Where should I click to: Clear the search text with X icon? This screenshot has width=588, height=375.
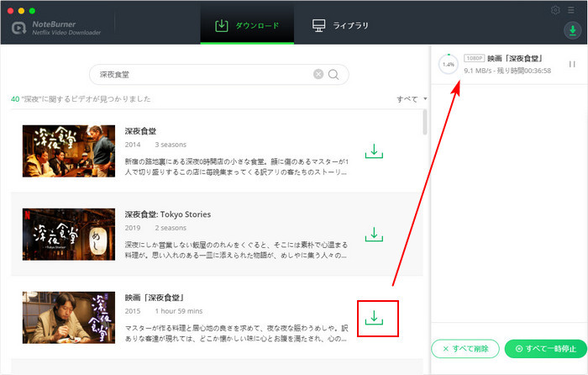click(318, 74)
